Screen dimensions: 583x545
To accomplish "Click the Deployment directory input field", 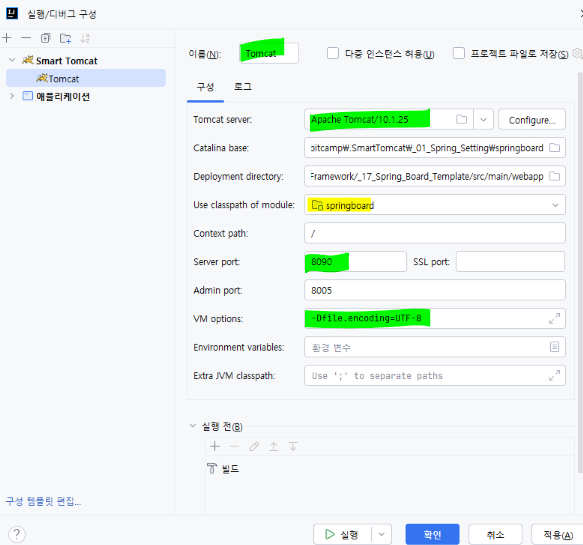I will click(x=435, y=176).
